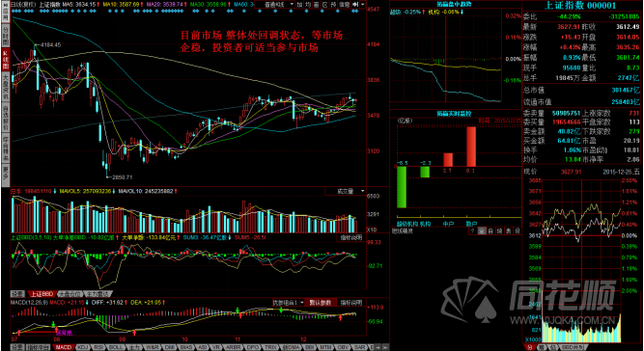
Task: Open the 成交量 indicator dropdown
Action: 346,191
